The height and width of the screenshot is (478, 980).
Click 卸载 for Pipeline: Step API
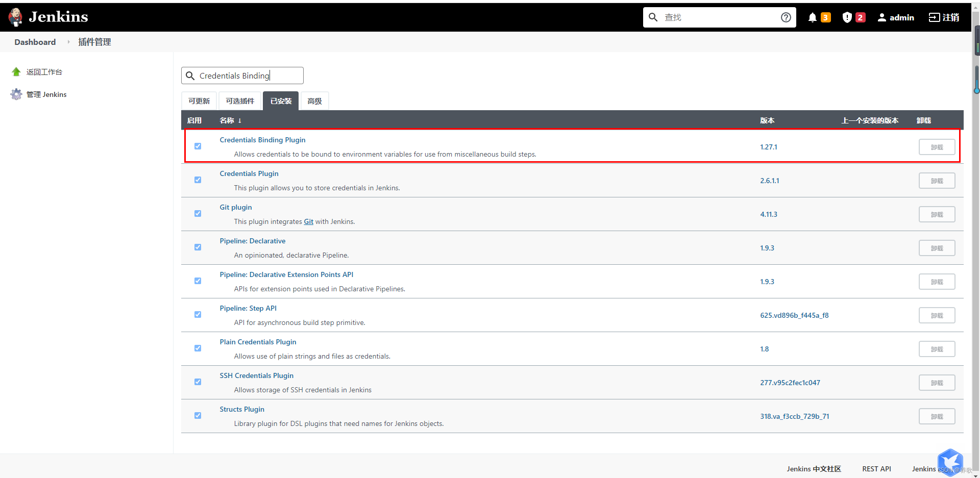[x=937, y=315]
